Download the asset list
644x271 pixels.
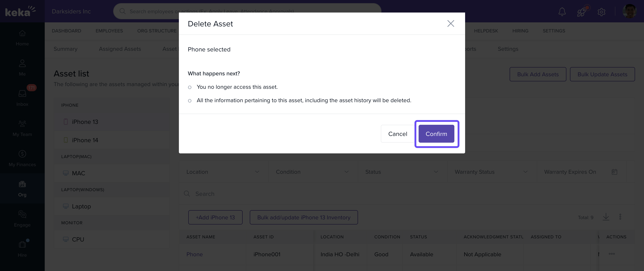606,217
